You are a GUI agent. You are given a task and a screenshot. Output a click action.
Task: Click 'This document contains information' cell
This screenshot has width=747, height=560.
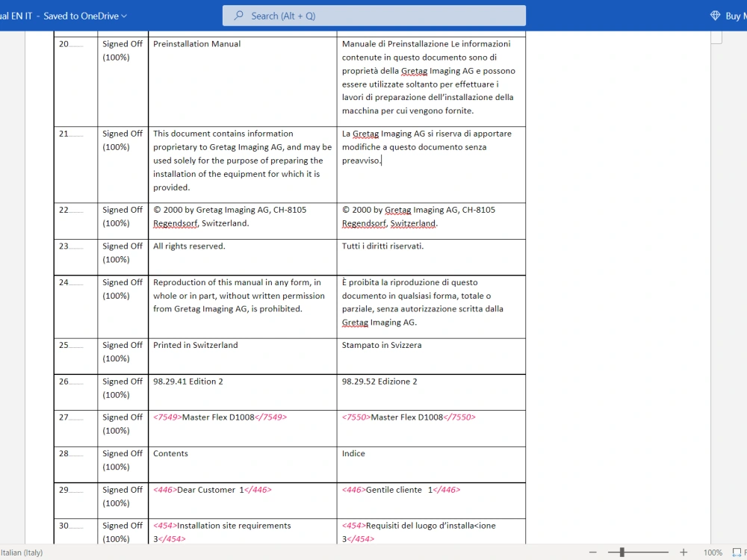click(243, 165)
